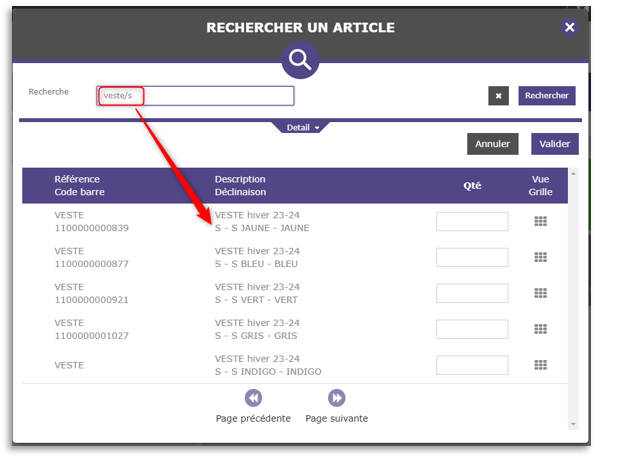
Task: Click the next page double-arrow icon
Action: (x=336, y=398)
